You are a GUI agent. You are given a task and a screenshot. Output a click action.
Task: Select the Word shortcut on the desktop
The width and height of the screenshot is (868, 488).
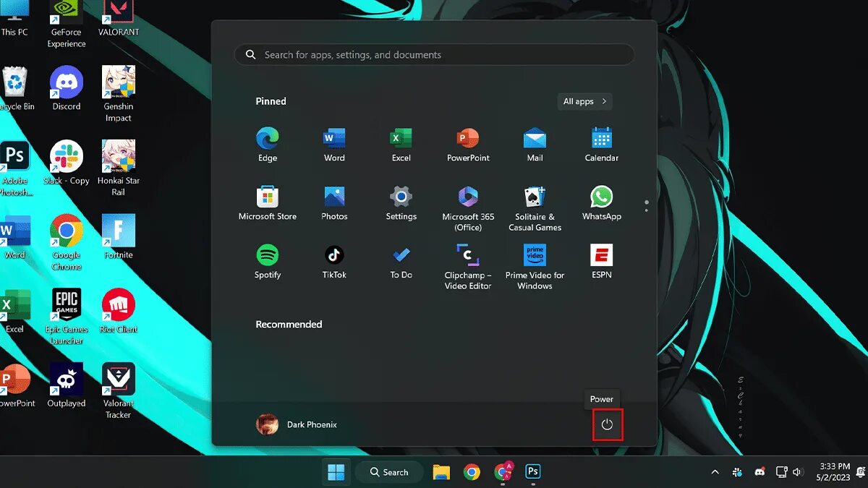coord(14,236)
